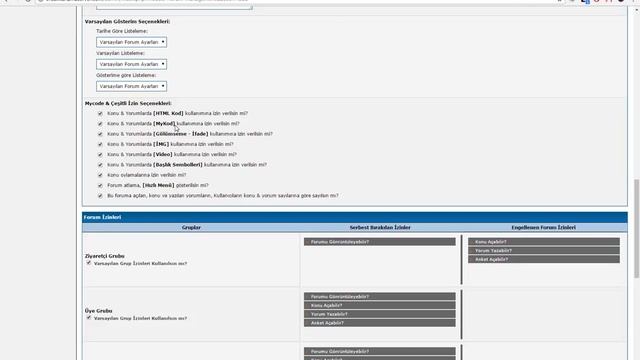Viewport: 640px width, 360px height.
Task: Click the page's vertical scrollbar thumb
Action: [636, 229]
